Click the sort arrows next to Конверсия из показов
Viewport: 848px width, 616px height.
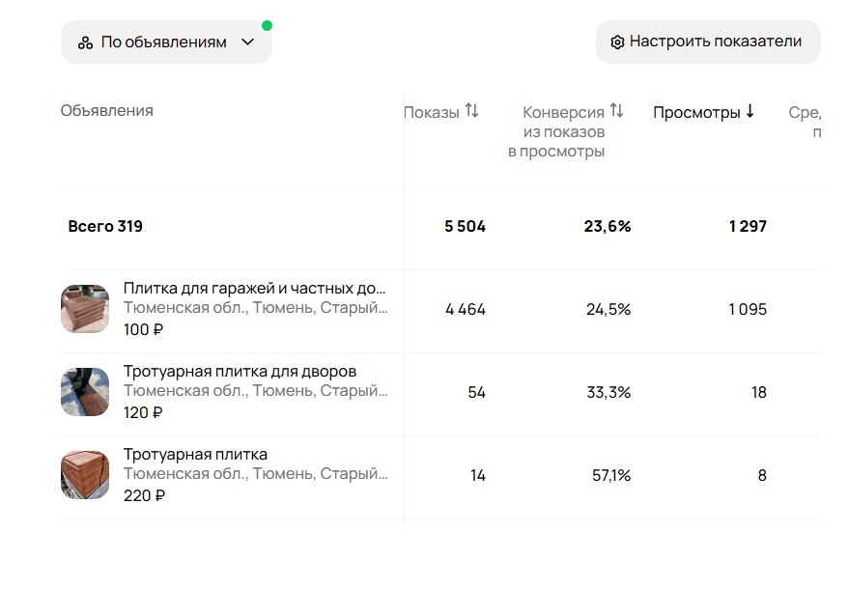click(612, 111)
